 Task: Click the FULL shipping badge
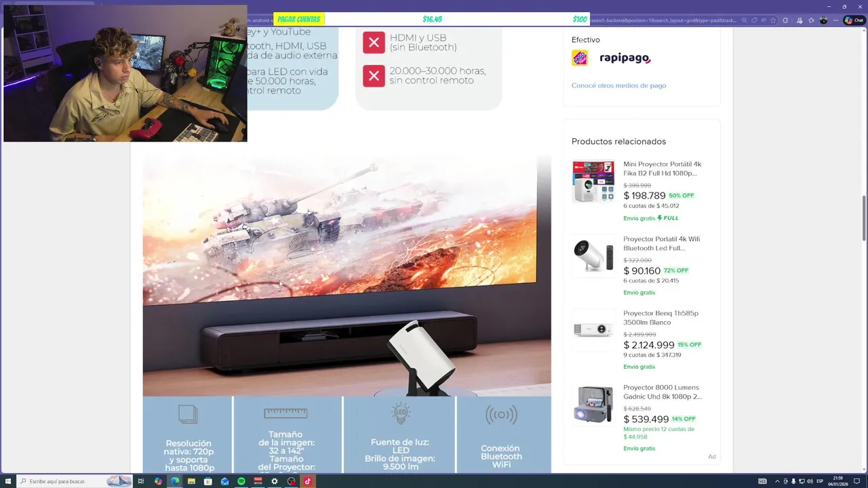click(668, 218)
